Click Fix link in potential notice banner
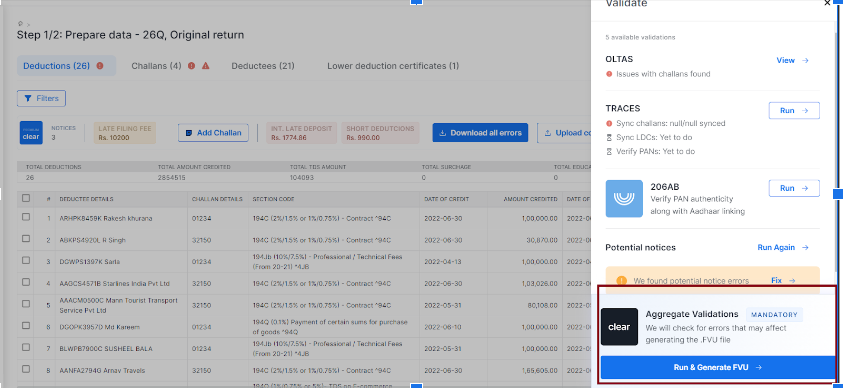The width and height of the screenshot is (843, 388). [783, 281]
